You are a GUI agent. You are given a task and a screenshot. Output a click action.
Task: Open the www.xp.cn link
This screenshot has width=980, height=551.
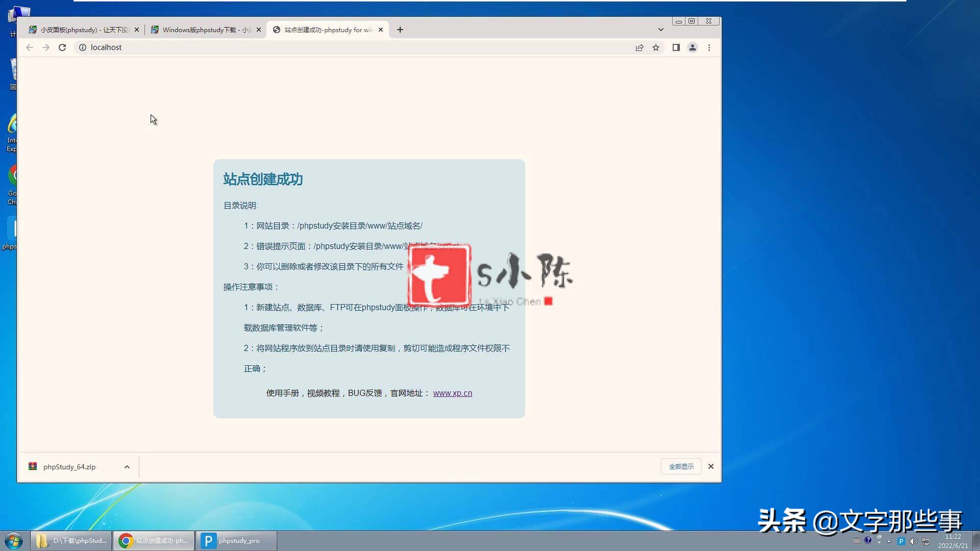452,393
